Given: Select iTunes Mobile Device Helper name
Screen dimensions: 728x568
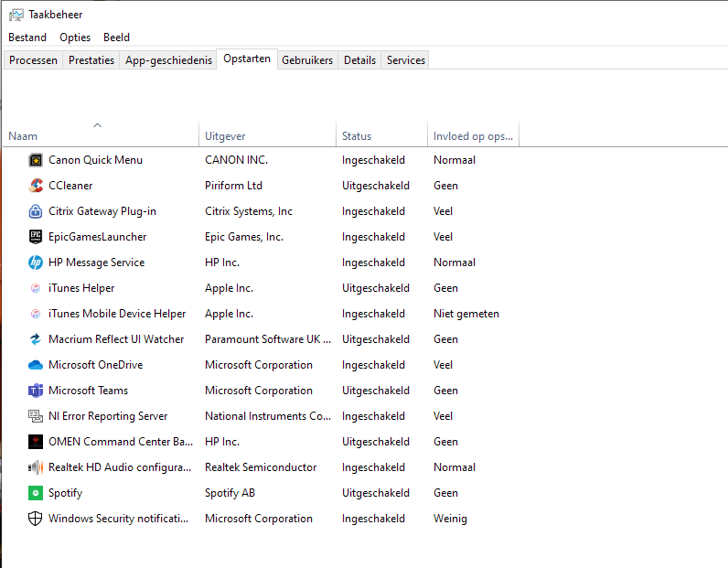Looking at the screenshot, I should [117, 314].
